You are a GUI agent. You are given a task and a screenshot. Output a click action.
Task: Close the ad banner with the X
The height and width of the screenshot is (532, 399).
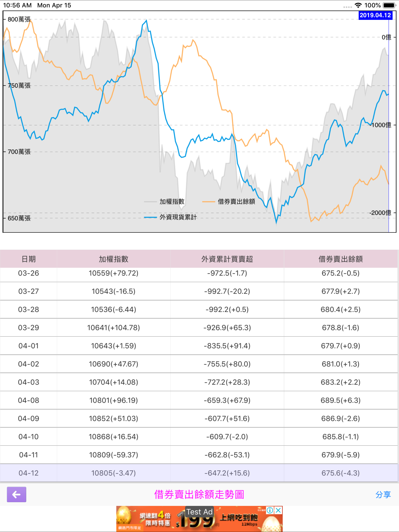tap(278, 510)
